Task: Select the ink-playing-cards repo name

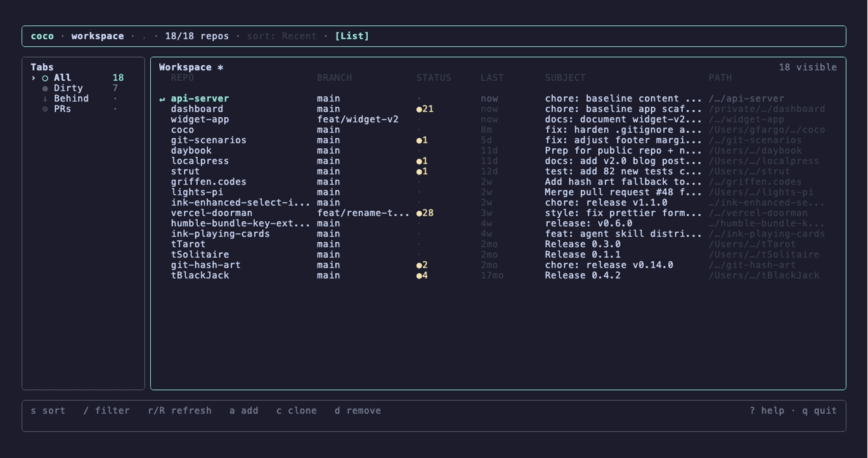Action: tap(220, 234)
